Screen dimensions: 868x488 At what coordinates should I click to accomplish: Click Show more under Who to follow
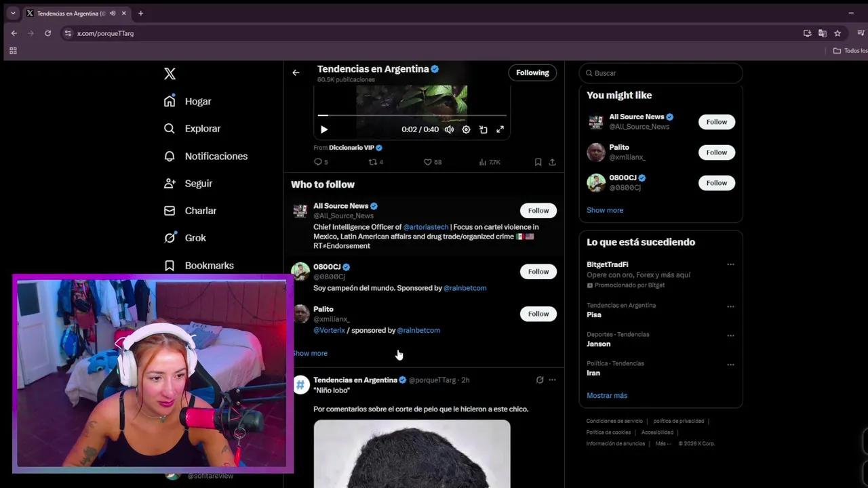click(310, 353)
